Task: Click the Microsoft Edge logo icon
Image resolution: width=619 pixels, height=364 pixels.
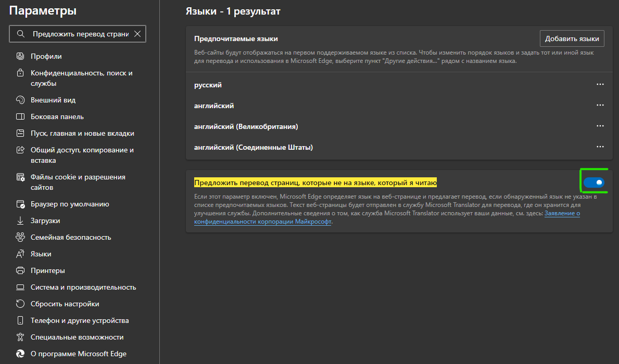Action: point(20,354)
